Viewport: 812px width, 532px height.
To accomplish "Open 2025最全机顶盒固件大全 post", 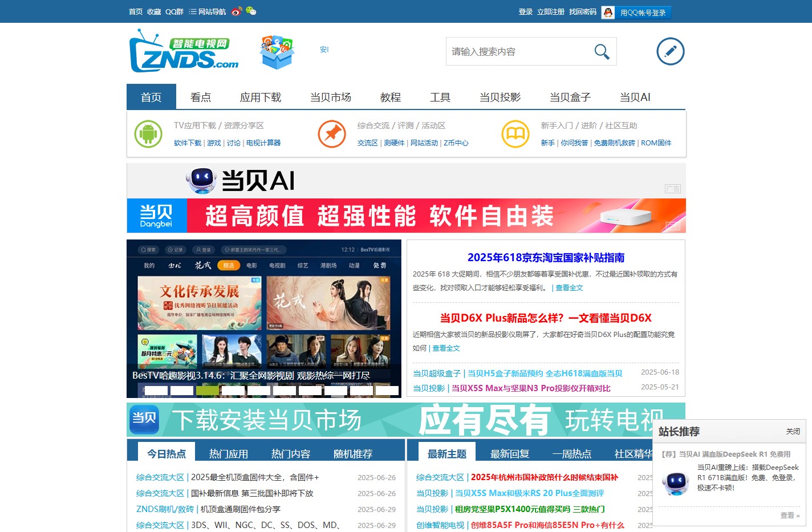I will tap(255, 477).
